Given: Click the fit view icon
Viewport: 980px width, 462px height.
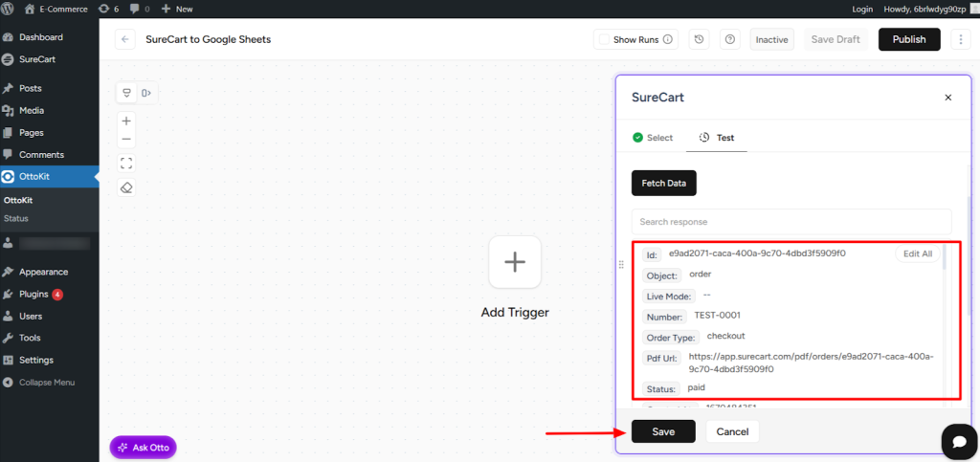Looking at the screenshot, I should point(126,163).
